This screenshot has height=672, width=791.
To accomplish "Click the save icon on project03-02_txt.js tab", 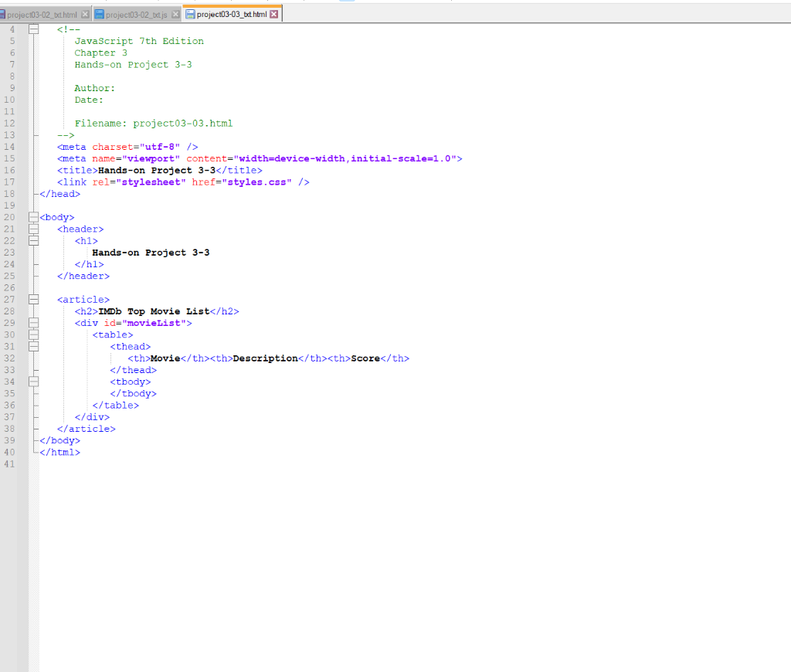I will pos(100,13).
